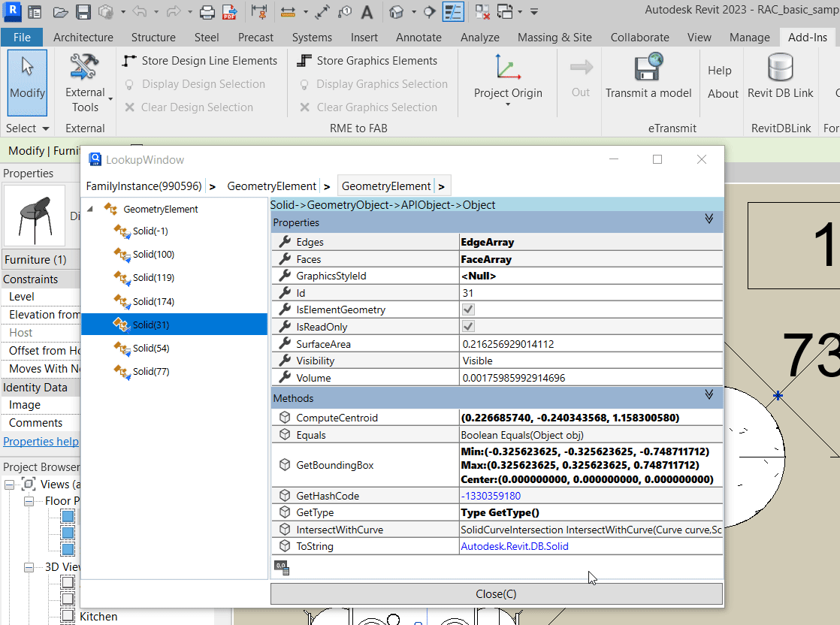Select Solid(54) in the tree
The height and width of the screenshot is (625, 840).
coord(151,348)
